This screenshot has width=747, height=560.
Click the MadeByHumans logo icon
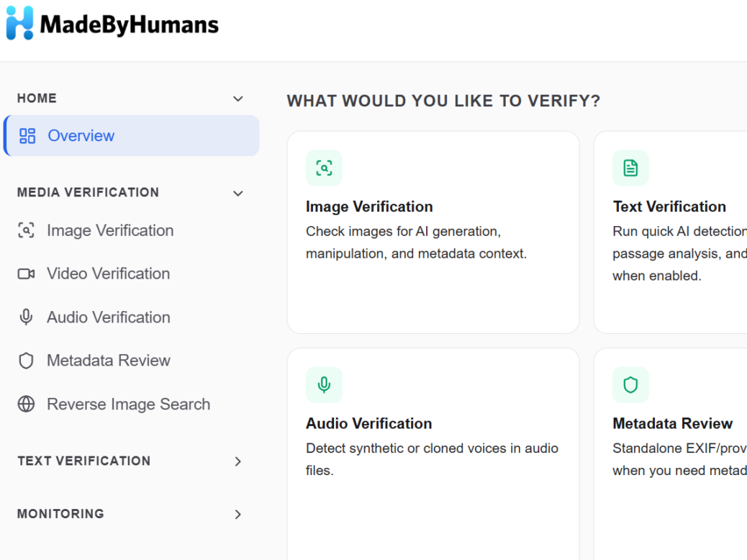19,23
